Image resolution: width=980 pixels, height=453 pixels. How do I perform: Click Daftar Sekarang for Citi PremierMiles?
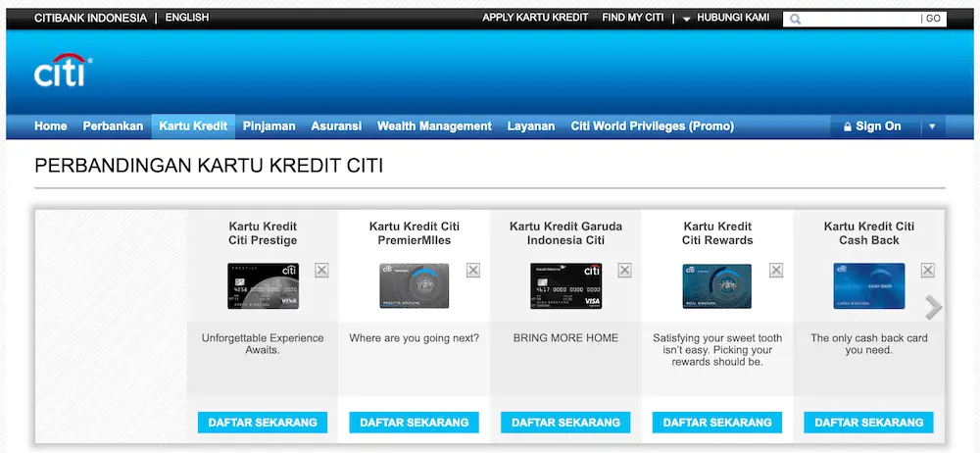click(x=415, y=423)
